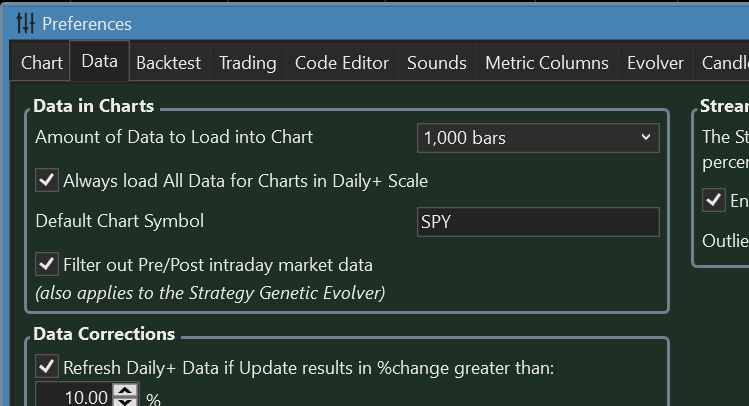This screenshot has width=749, height=406.
Task: Click the Preferences window sliders icon
Action: point(27,22)
